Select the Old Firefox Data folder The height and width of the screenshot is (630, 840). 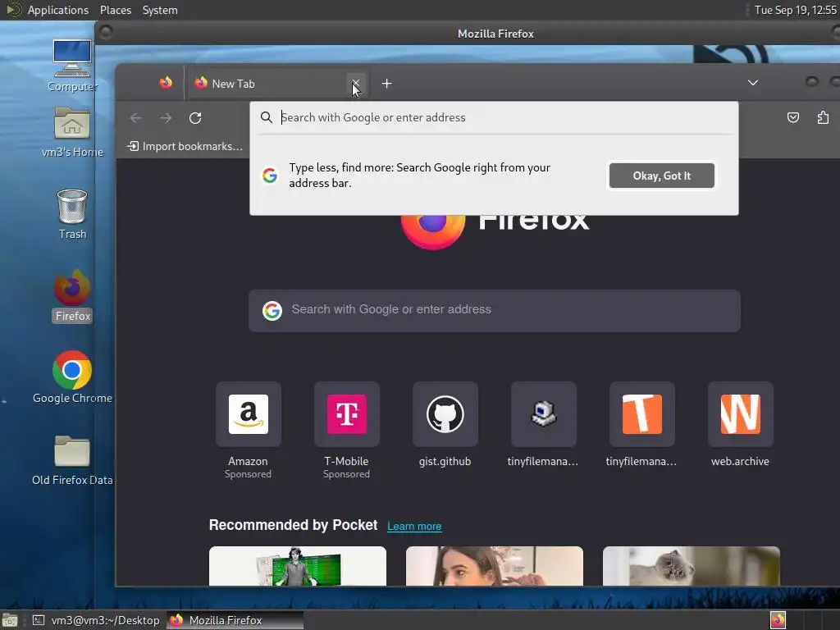click(72, 459)
